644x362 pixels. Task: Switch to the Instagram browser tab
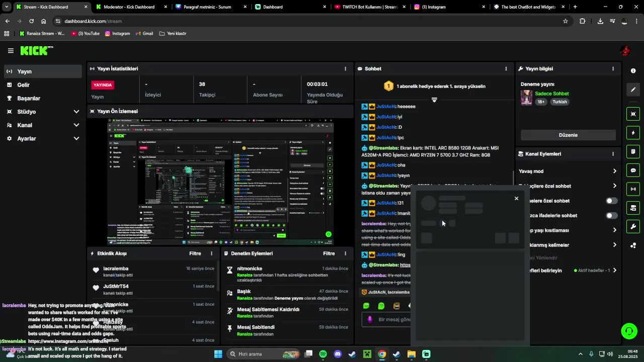[449, 7]
